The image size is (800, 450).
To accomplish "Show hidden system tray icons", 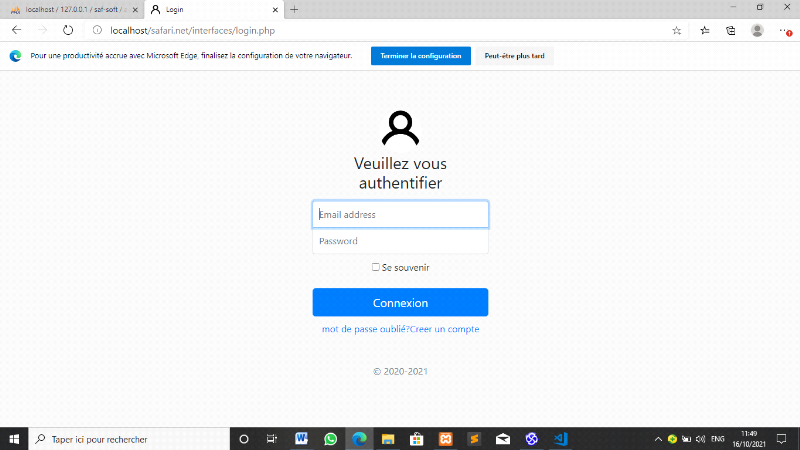I will [658, 439].
